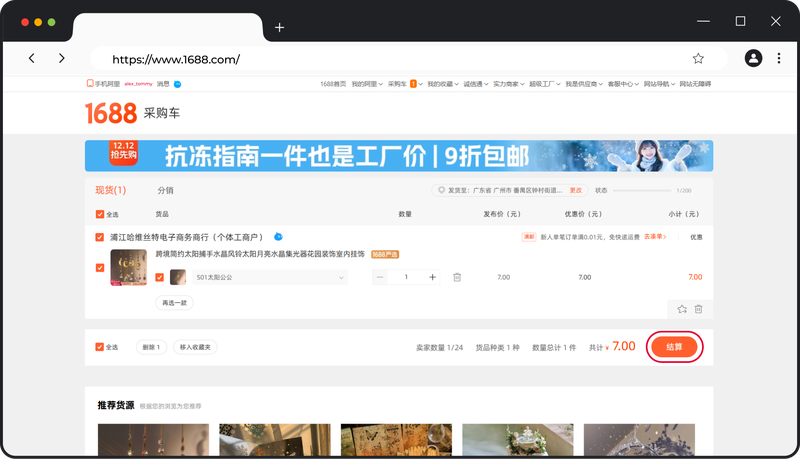Click the plus icon to increase quantity
800x459 pixels.
[433, 277]
